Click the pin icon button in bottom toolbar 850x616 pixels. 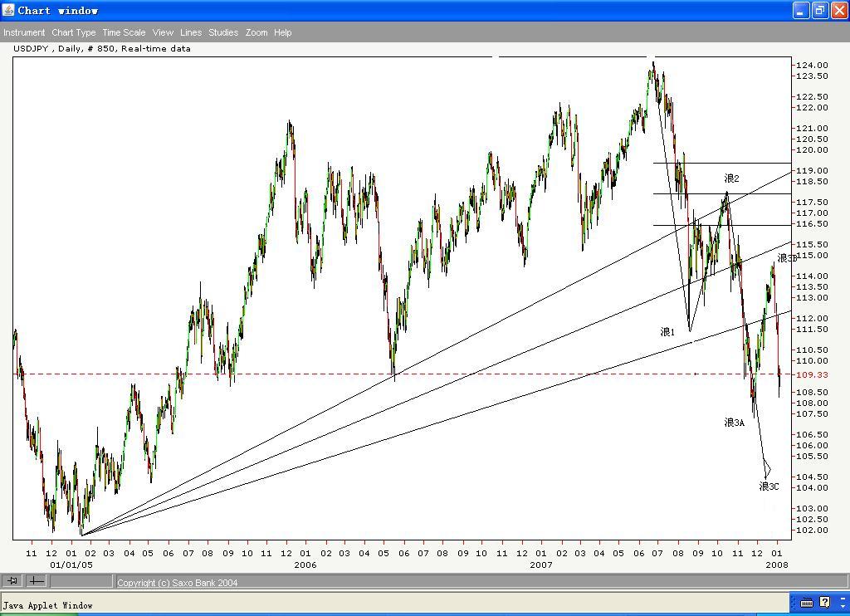(x=12, y=581)
